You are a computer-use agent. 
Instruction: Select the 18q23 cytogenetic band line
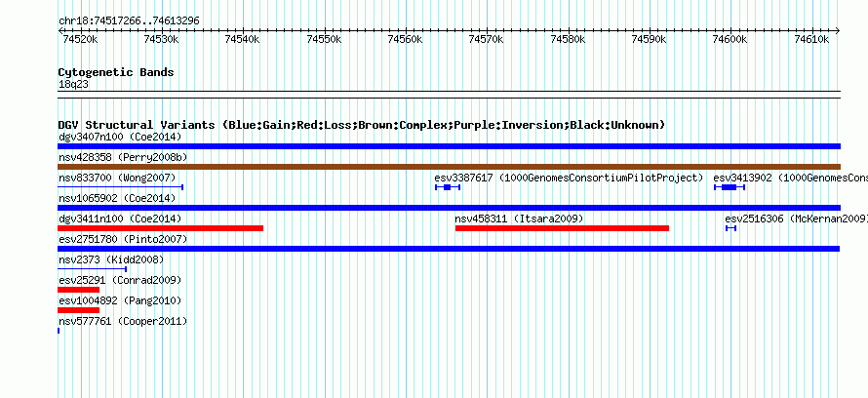449,95
